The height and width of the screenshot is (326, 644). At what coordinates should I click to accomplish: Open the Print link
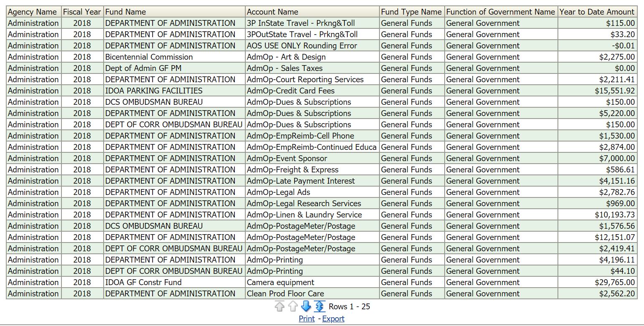pyautogui.click(x=307, y=318)
